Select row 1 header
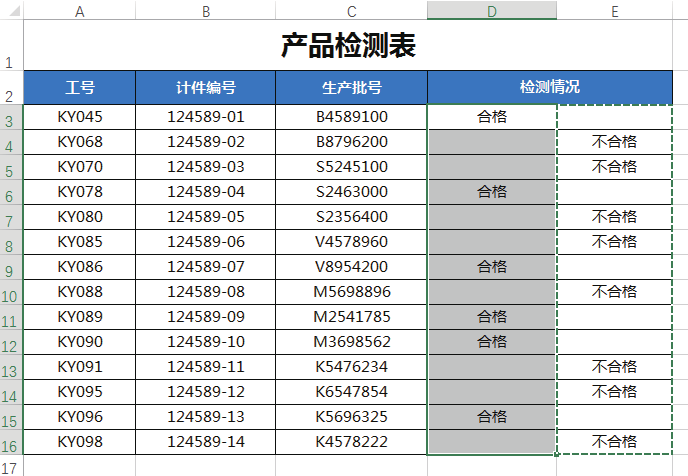Viewport: 688px width, 476px height. [x=11, y=45]
